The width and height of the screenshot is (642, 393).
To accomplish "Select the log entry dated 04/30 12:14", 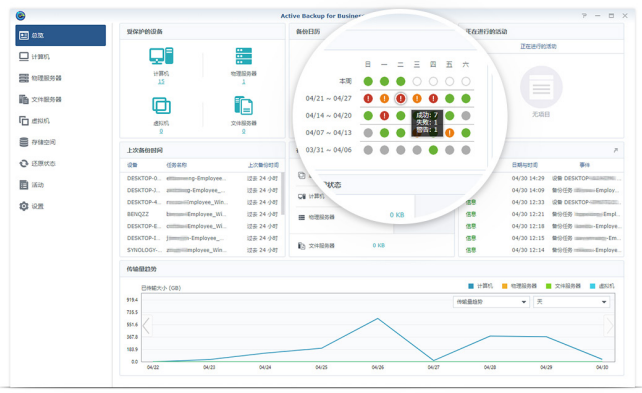I will pyautogui.click(x=541, y=250).
